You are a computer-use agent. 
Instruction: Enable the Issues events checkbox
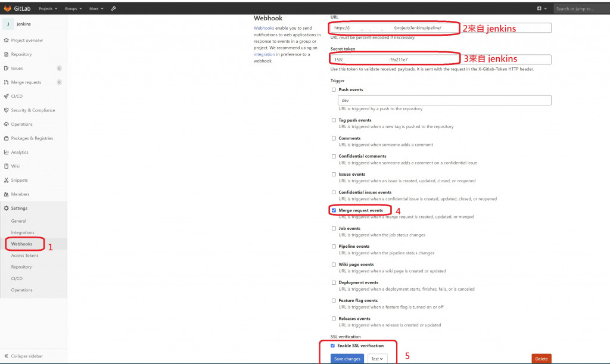[x=334, y=174]
